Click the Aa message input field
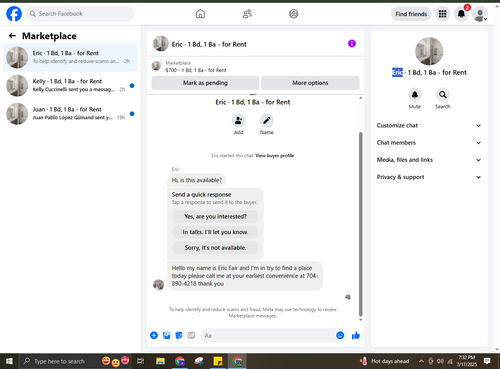 (267, 335)
